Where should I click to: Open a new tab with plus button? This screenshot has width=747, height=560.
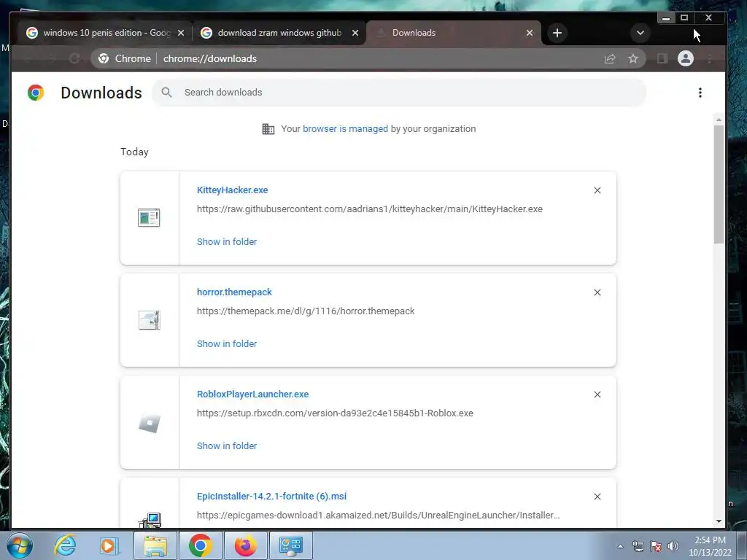click(557, 33)
